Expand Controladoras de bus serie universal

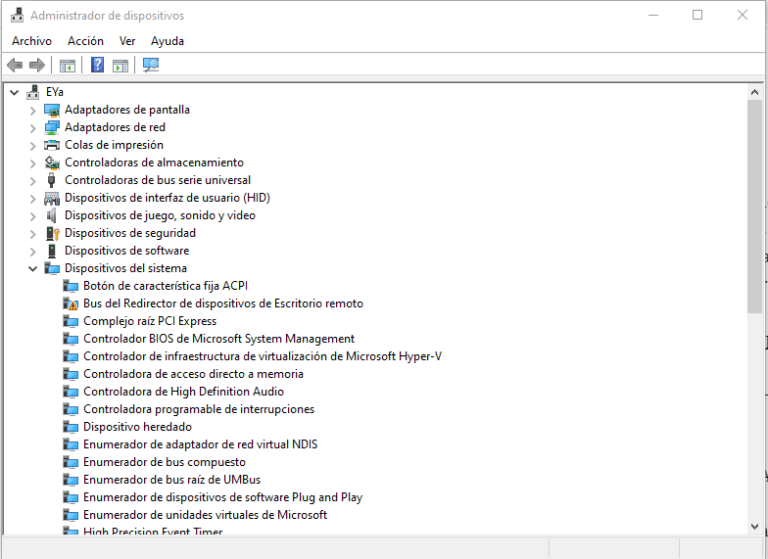point(33,181)
